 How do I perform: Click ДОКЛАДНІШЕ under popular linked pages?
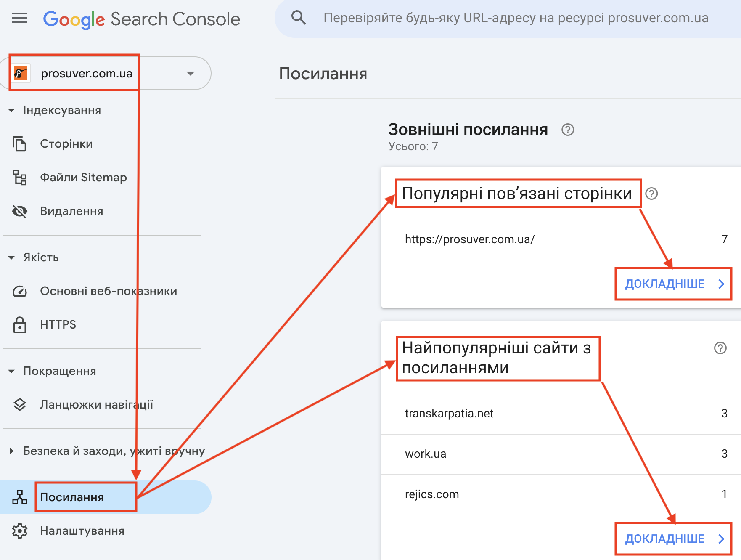click(x=665, y=284)
